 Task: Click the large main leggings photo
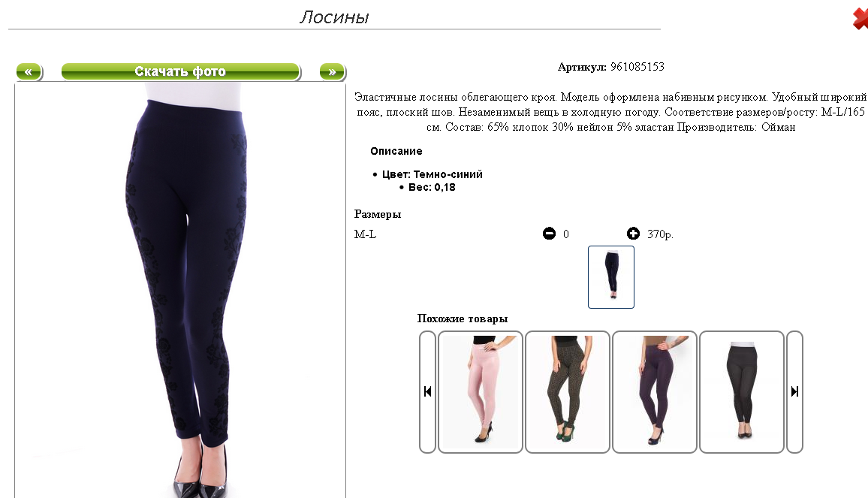click(x=180, y=290)
